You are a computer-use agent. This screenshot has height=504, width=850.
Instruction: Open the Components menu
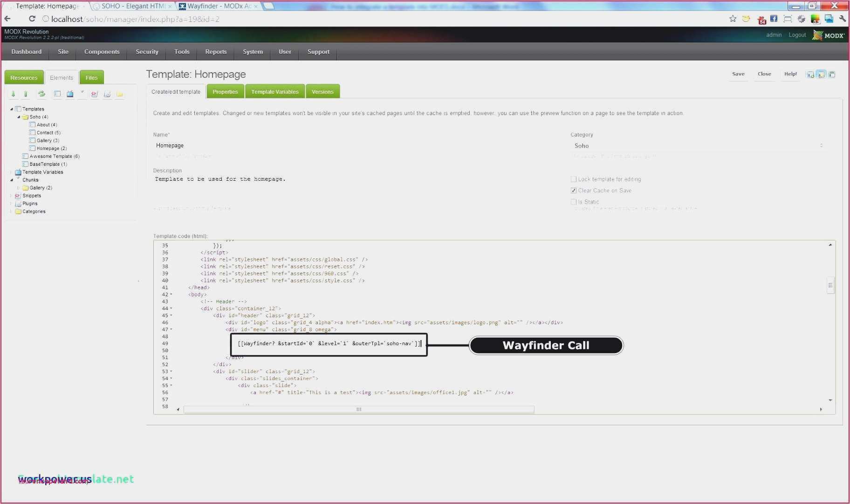[x=102, y=52]
